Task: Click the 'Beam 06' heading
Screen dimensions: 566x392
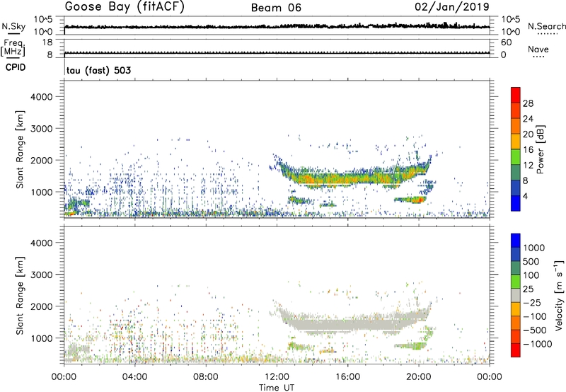Action: pyautogui.click(x=276, y=8)
